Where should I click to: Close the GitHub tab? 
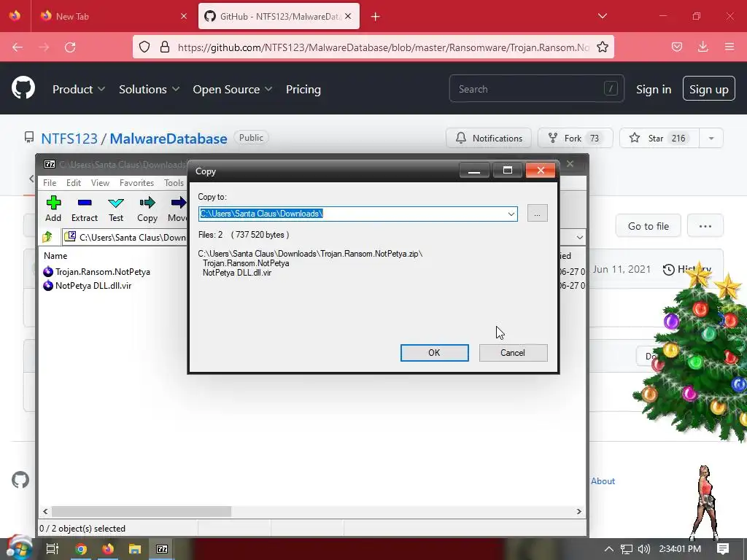(x=348, y=16)
